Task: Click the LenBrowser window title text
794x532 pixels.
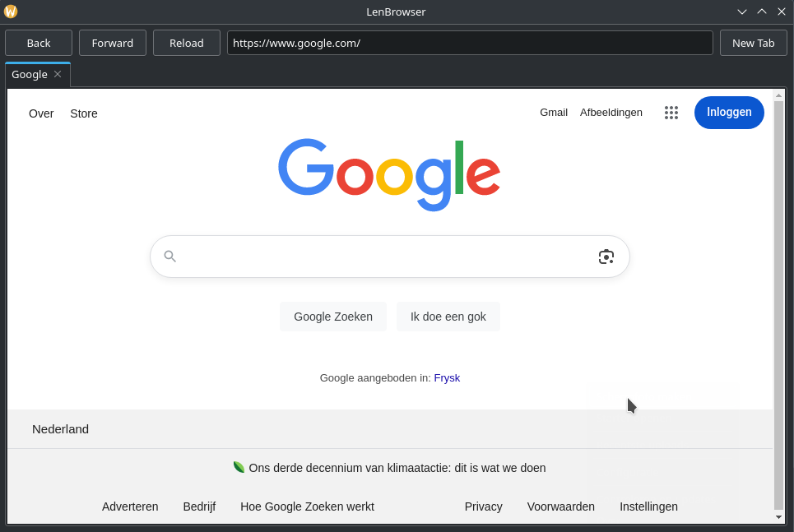Action: (x=396, y=12)
